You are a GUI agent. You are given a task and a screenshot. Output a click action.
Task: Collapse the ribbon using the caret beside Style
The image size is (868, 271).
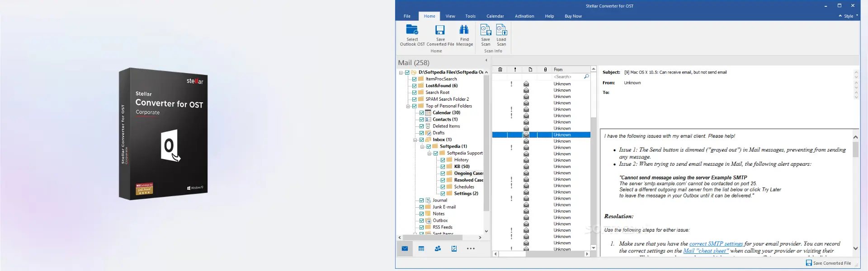840,16
